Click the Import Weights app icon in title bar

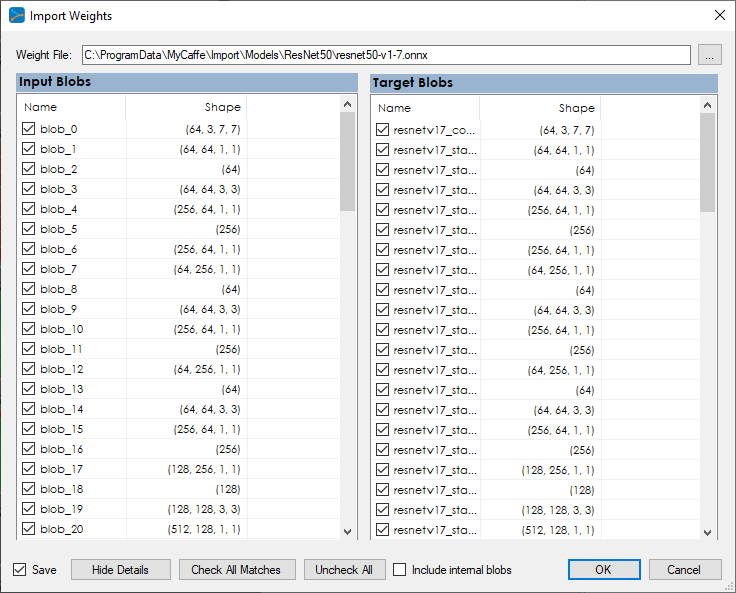pyautogui.click(x=17, y=16)
